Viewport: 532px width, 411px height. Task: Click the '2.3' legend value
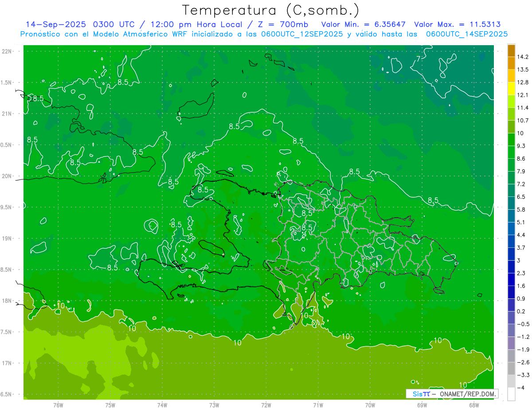pos(521,273)
